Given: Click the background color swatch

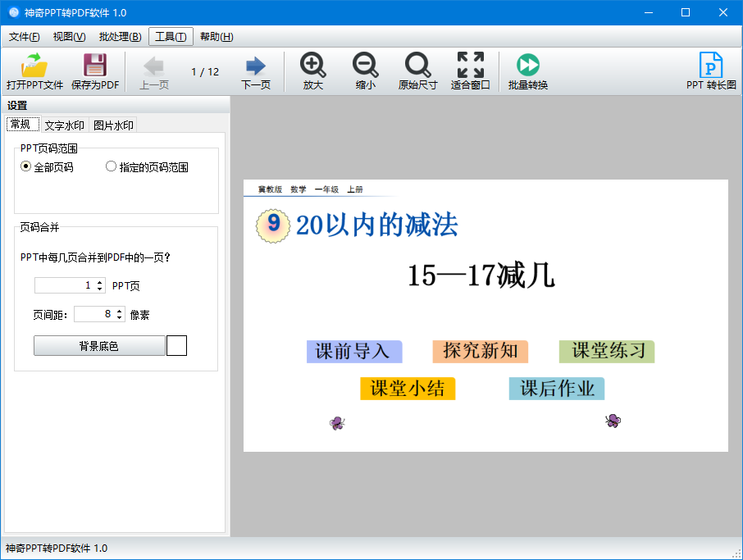Looking at the screenshot, I should (x=176, y=346).
